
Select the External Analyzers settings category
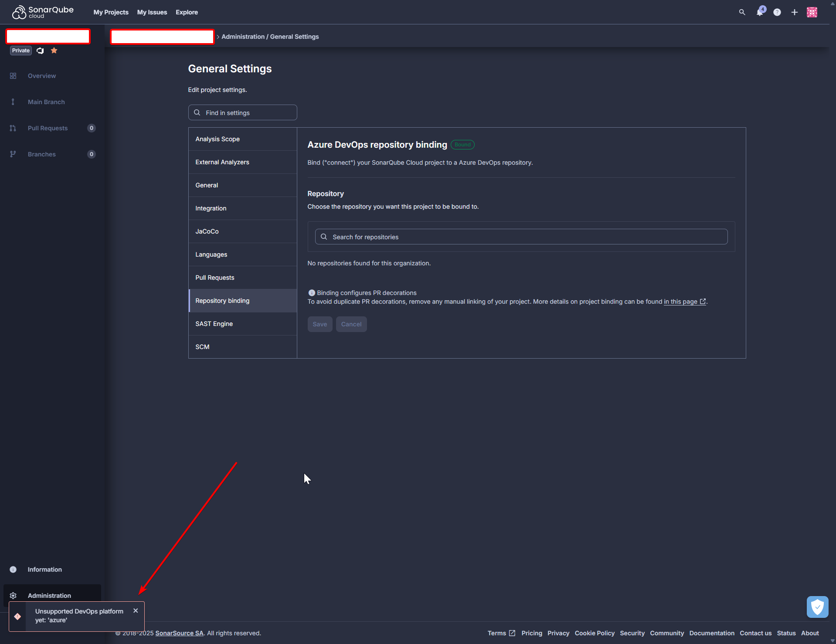click(243, 162)
